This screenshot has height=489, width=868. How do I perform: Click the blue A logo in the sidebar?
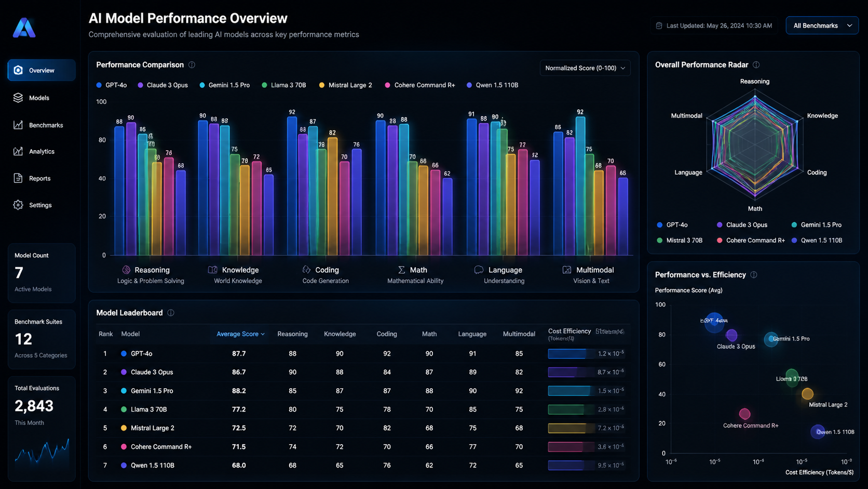pos(24,28)
